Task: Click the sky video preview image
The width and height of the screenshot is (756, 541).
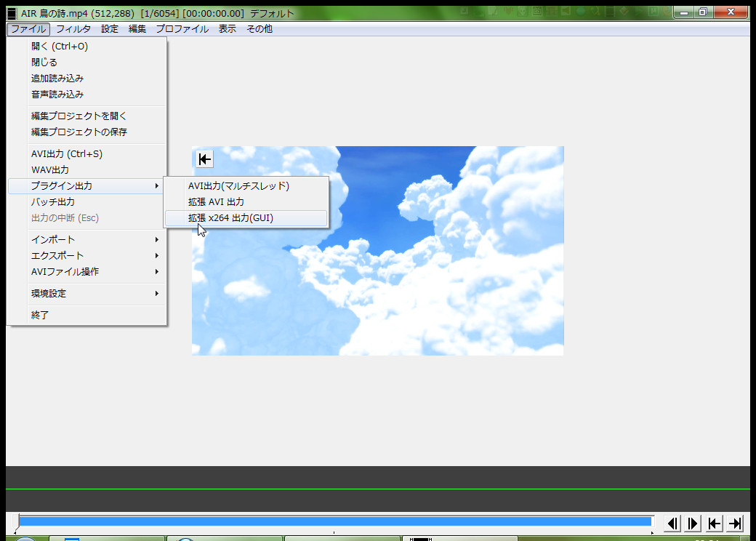Action: click(378, 251)
